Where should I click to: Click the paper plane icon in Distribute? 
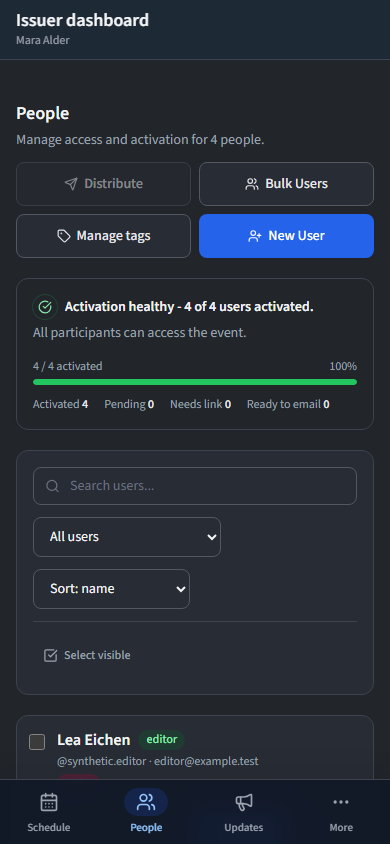point(70,184)
